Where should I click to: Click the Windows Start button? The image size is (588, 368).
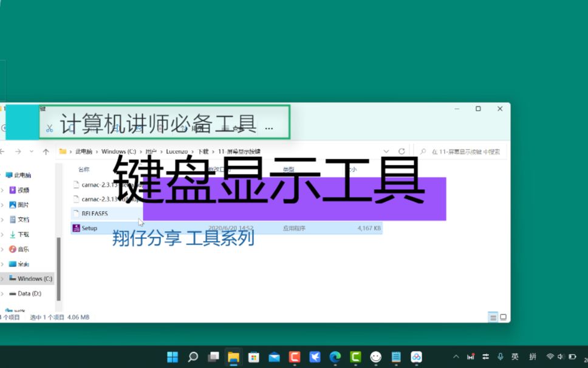[173, 356]
